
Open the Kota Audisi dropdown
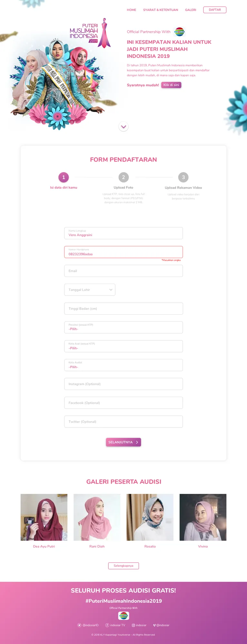(123, 365)
